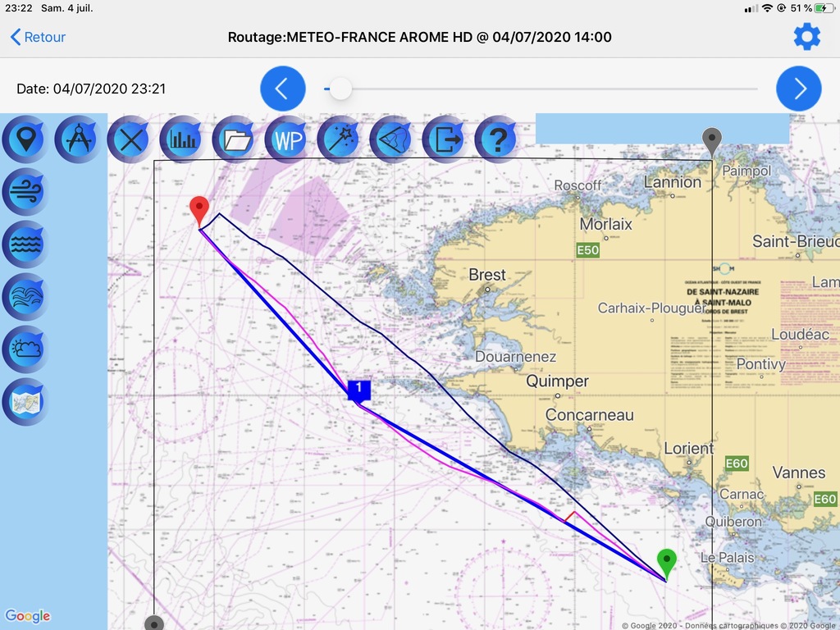Select the gray top-right zone corner pin
Viewport: 840px width, 630px height.
[712, 143]
